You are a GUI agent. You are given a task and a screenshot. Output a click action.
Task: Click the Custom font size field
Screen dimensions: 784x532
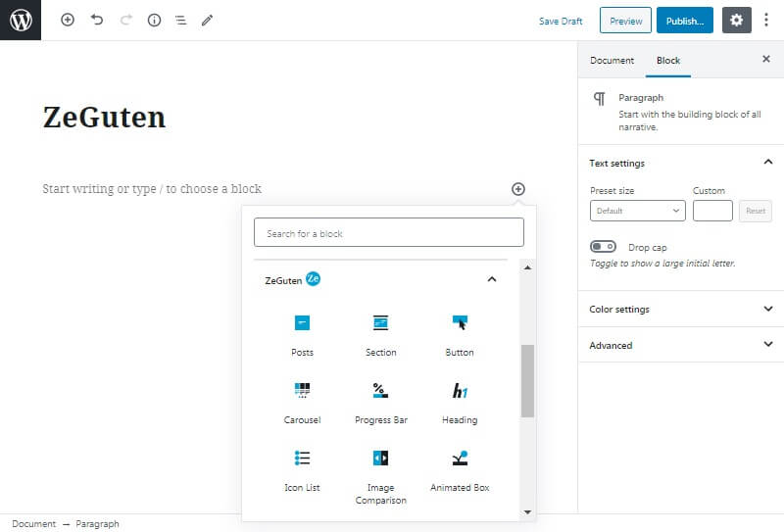712,211
